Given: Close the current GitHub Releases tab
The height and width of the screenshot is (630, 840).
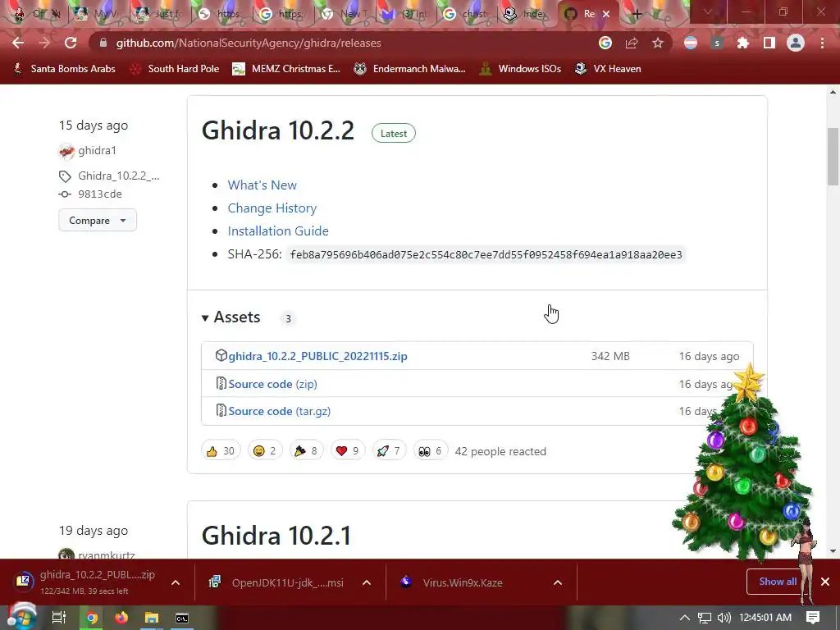Looking at the screenshot, I should (x=606, y=14).
